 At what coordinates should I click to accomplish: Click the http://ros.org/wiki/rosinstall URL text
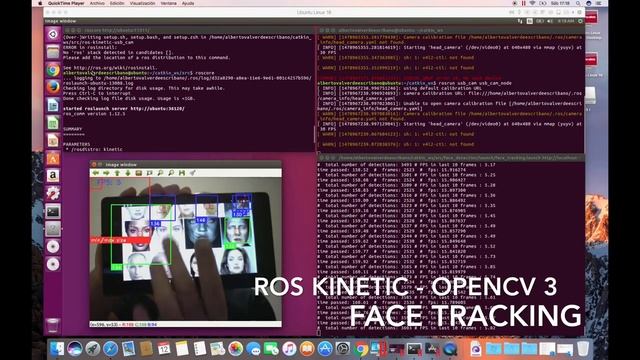click(116, 68)
